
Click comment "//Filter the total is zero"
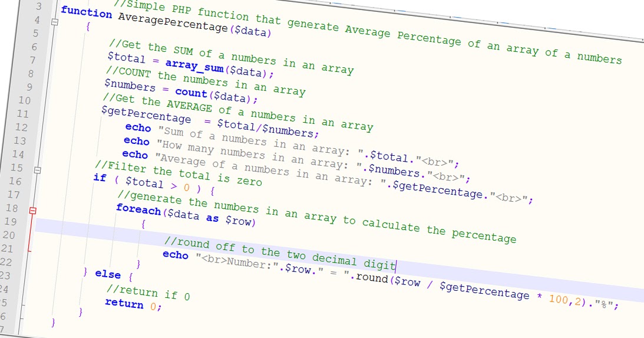pos(179,173)
